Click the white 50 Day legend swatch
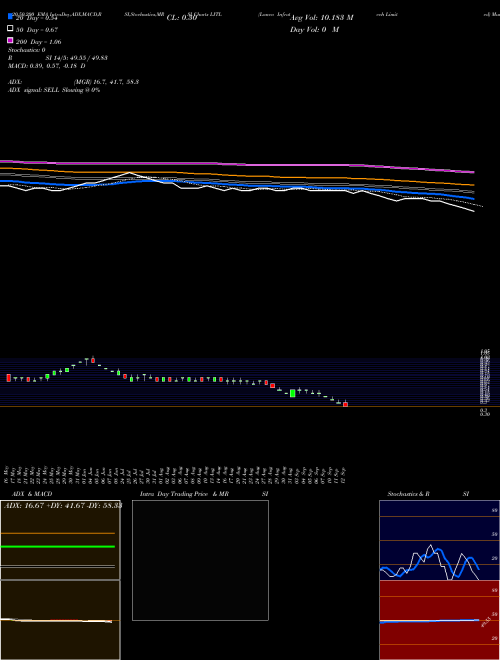This screenshot has height=660, width=500. click(10, 28)
